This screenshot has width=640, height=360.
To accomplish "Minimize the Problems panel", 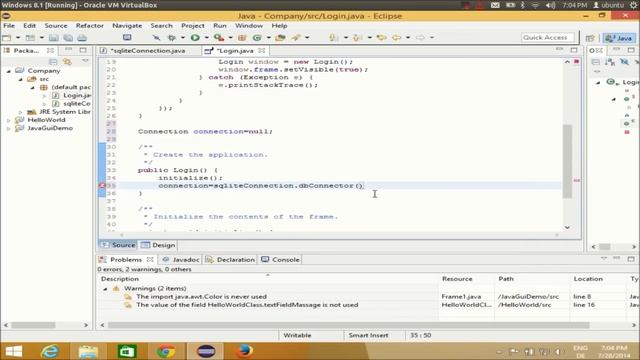I will [x=617, y=259].
